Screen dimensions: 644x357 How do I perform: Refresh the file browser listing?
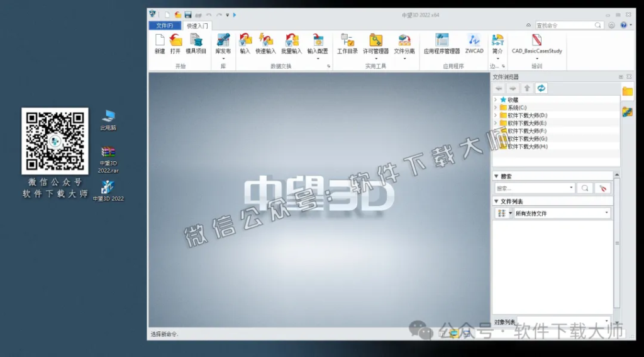[541, 88]
